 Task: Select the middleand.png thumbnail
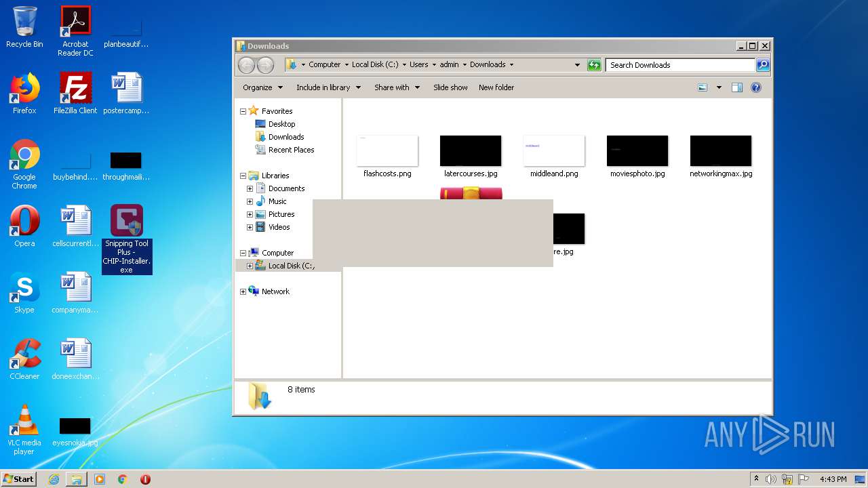[554, 156]
